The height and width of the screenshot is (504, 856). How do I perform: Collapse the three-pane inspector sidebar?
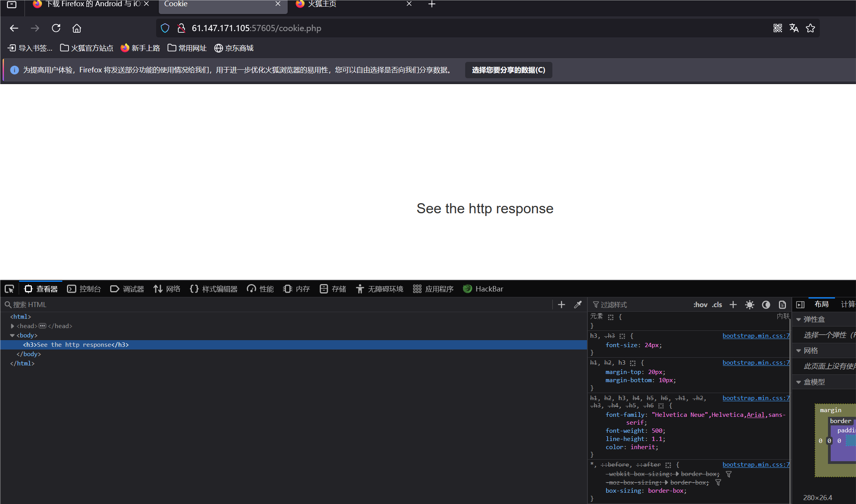coord(800,304)
